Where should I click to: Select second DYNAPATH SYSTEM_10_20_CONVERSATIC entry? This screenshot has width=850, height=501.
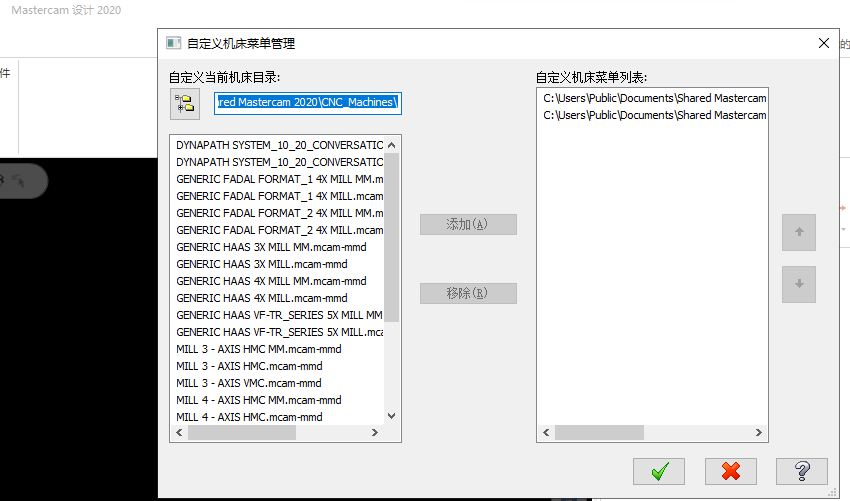coord(279,162)
